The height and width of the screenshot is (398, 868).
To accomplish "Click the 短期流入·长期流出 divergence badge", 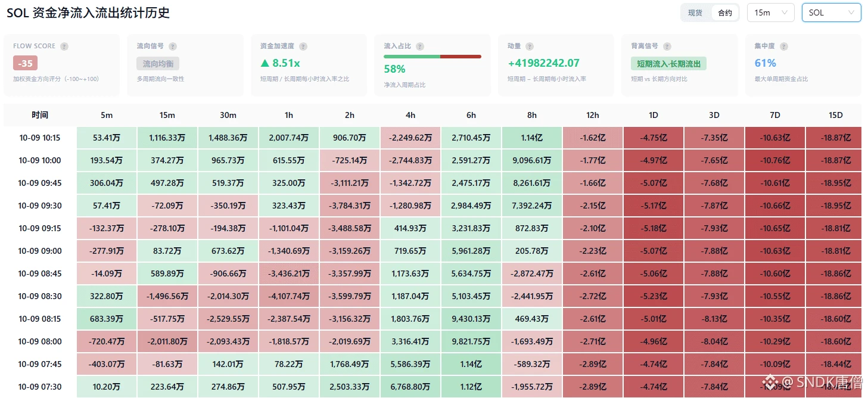I will (668, 64).
